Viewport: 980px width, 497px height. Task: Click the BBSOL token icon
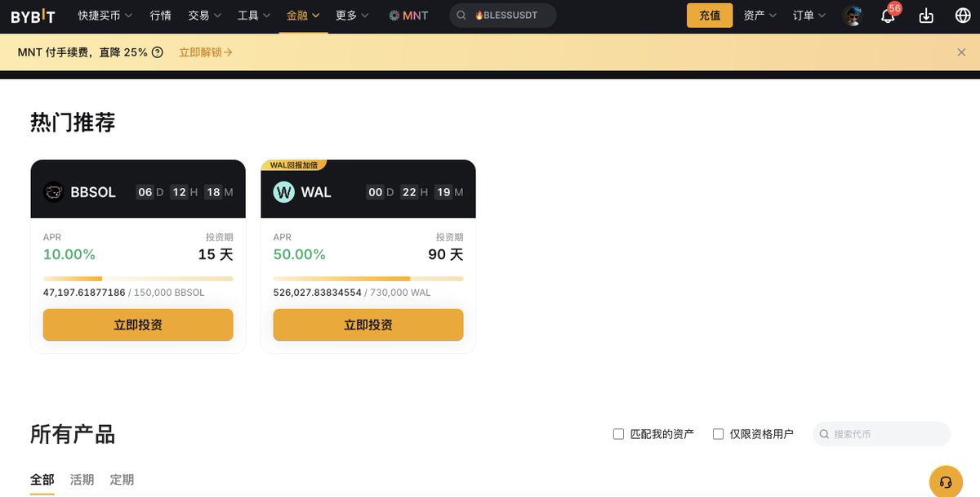point(54,192)
